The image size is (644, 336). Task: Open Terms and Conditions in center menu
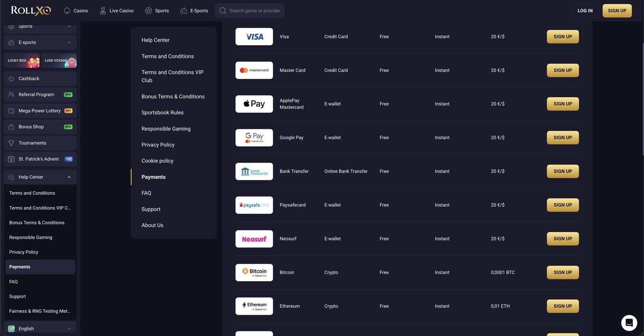[167, 56]
